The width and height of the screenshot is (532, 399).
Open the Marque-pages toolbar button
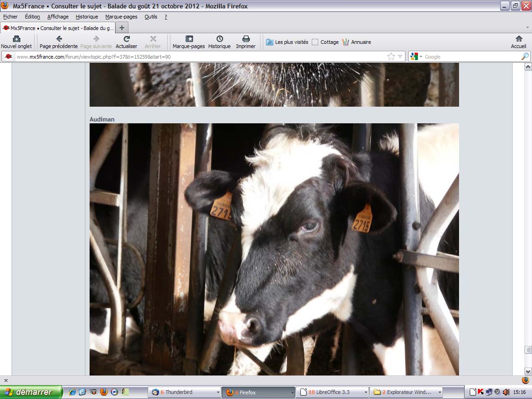pyautogui.click(x=188, y=42)
